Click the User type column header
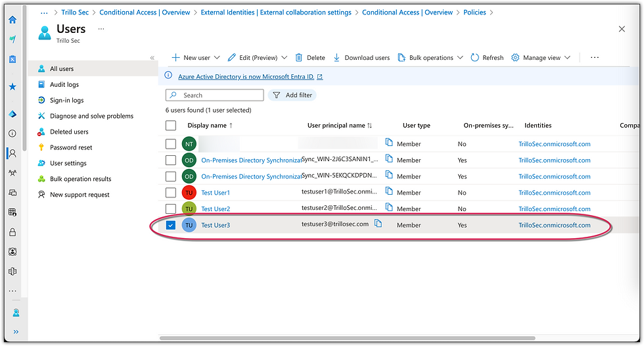The width and height of the screenshot is (644, 346). pyautogui.click(x=417, y=126)
